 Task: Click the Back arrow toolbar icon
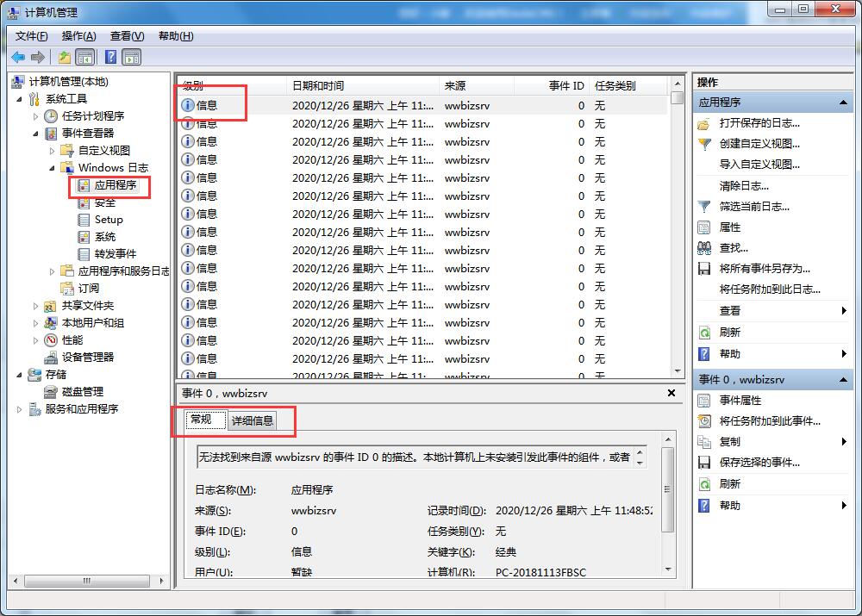pos(18,57)
